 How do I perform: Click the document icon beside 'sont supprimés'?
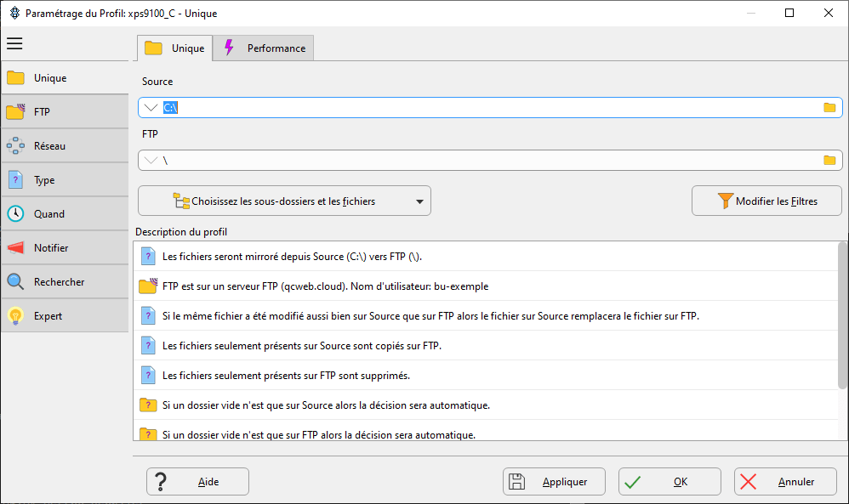coord(148,376)
